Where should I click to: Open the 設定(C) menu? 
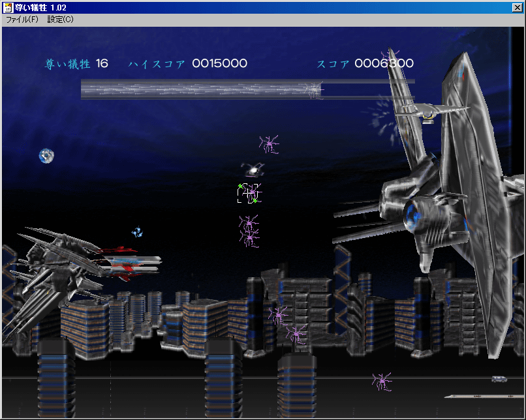point(61,20)
